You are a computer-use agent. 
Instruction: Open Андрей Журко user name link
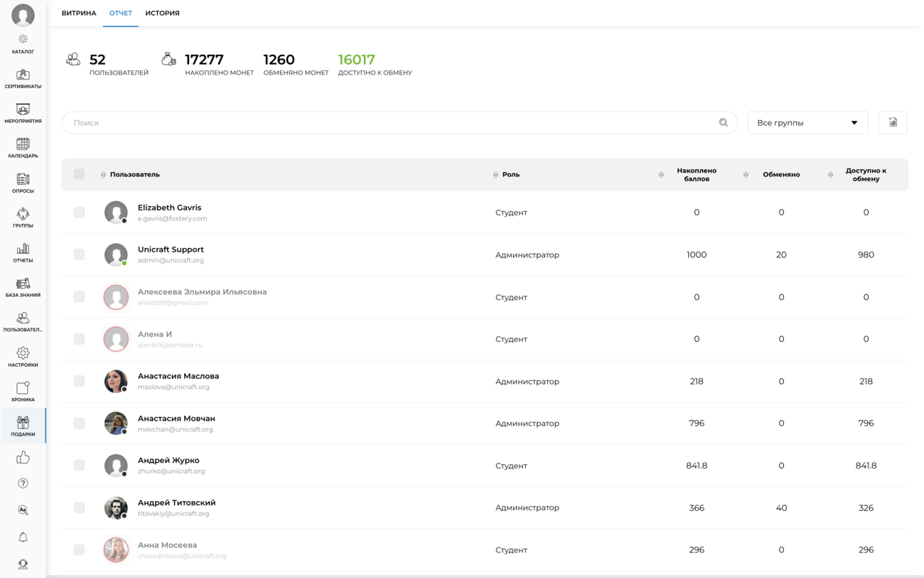168,460
